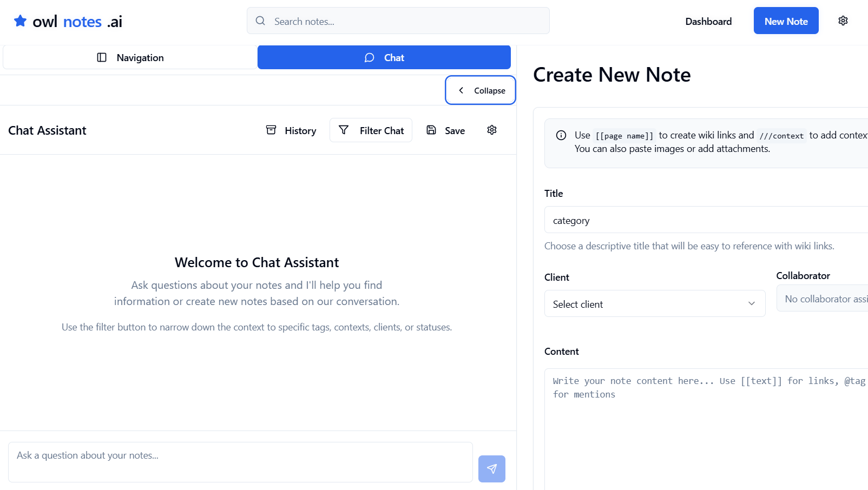The width and height of the screenshot is (868, 490).
Task: Click the chevron inside the Collapse button
Action: tap(461, 90)
